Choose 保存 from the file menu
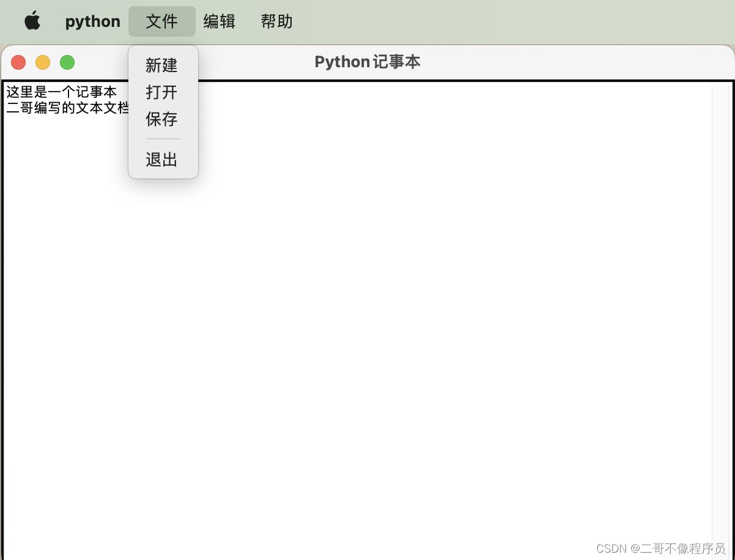Screen dimensions: 735x560 click(x=163, y=119)
